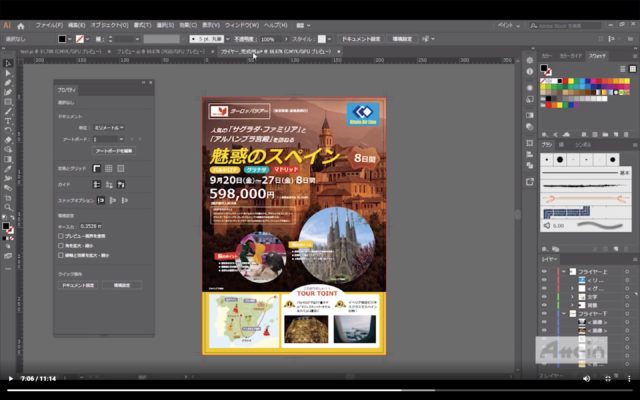
Task: Click first snap option icon in Properties
Action: click(x=101, y=200)
